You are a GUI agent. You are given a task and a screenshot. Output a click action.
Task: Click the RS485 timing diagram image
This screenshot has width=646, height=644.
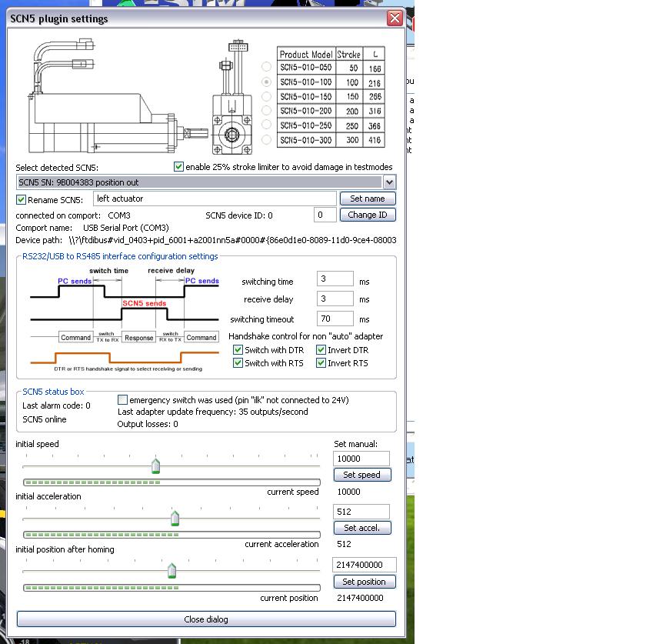pos(125,319)
